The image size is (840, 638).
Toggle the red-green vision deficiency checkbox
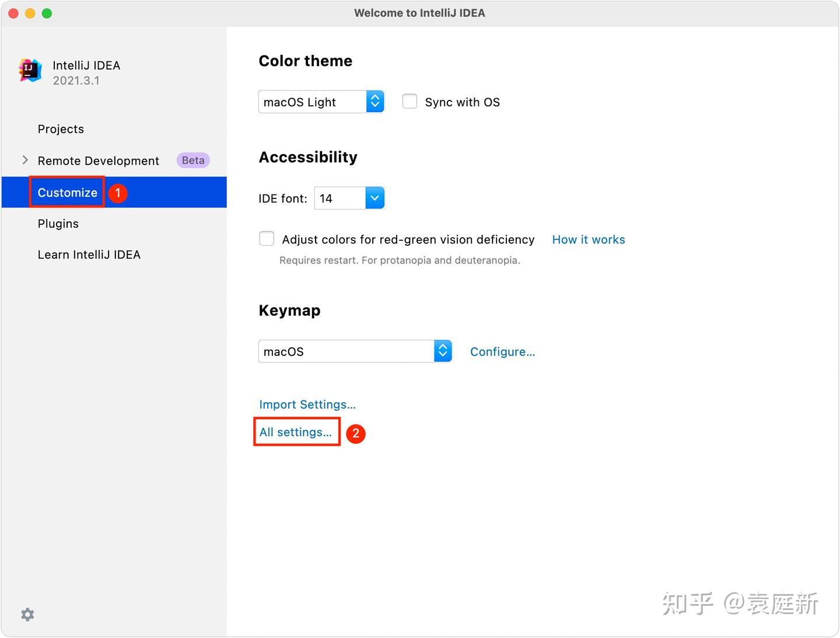(x=267, y=239)
